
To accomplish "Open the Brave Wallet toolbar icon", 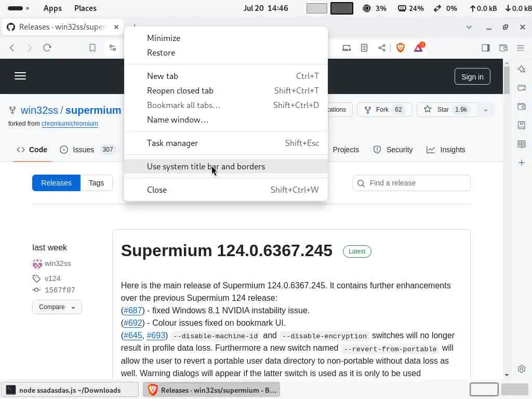I will [x=503, y=48].
